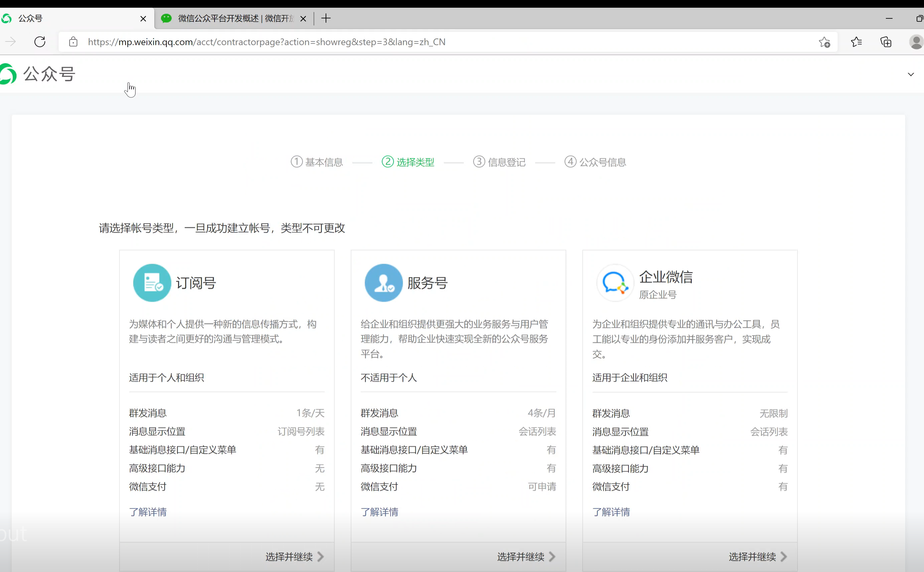924x572 pixels.
Task: Click the 服务号 blue icon
Action: point(384,283)
